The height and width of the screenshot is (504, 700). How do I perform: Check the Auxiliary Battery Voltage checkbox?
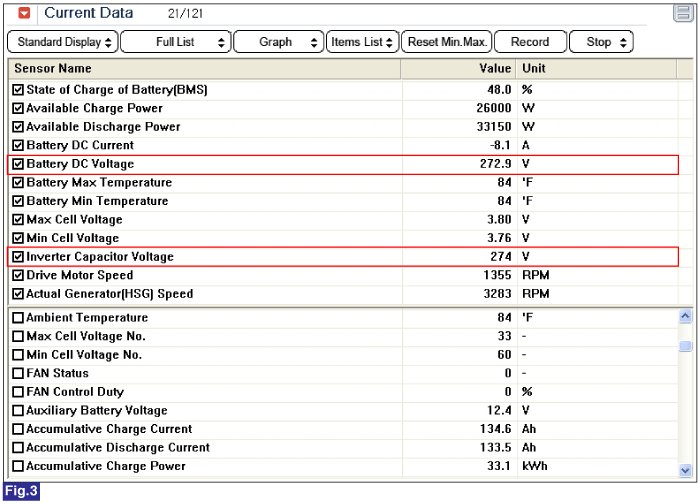pyautogui.click(x=18, y=411)
